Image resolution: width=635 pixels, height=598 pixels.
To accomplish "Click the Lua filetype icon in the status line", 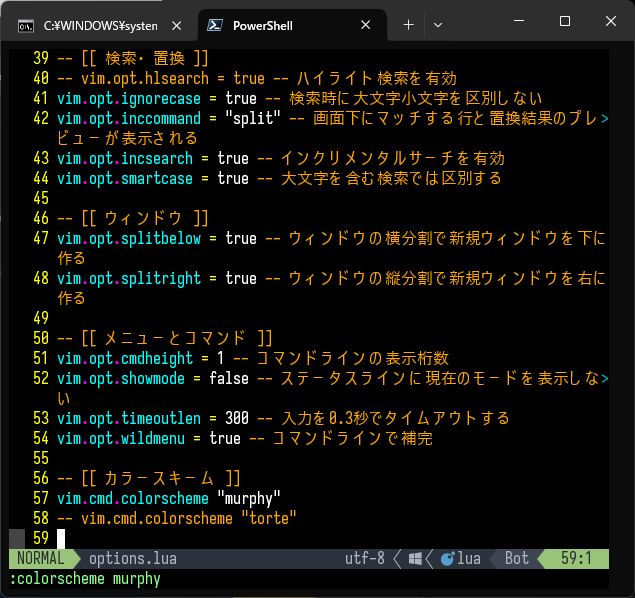I will point(449,559).
